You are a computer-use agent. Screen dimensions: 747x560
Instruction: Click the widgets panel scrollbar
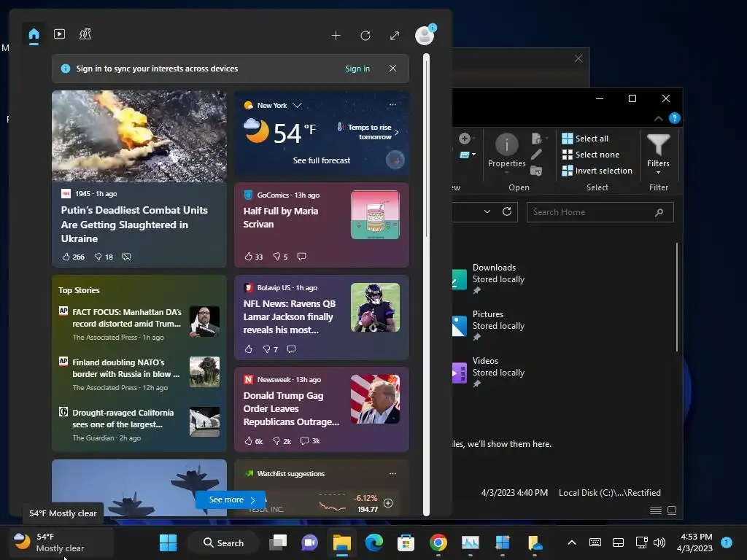[x=426, y=286]
